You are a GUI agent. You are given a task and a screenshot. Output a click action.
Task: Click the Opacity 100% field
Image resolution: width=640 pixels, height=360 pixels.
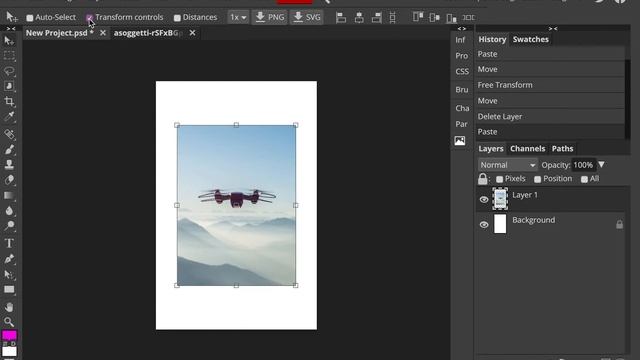(583, 165)
